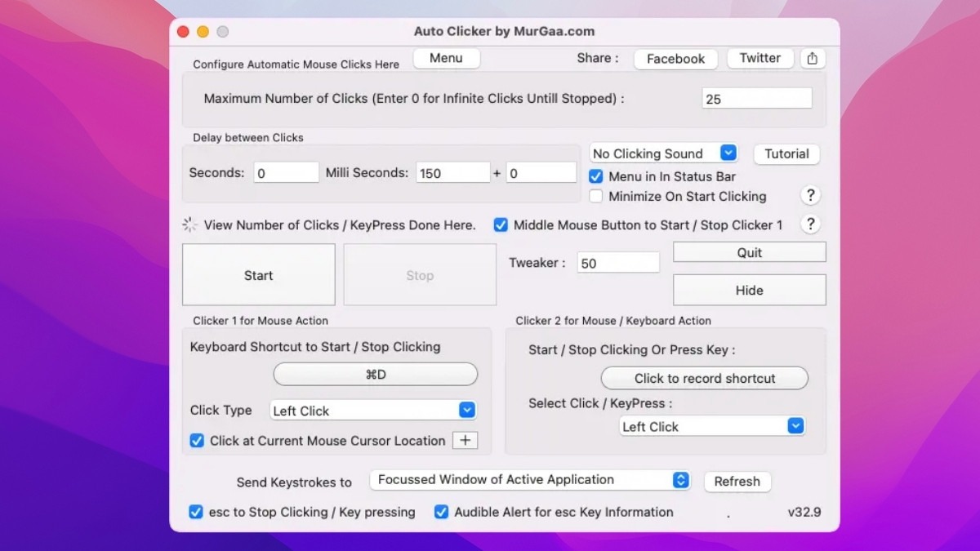Screen dimensions: 980x551
Task: Refresh the keystroke target list
Action: (x=737, y=481)
